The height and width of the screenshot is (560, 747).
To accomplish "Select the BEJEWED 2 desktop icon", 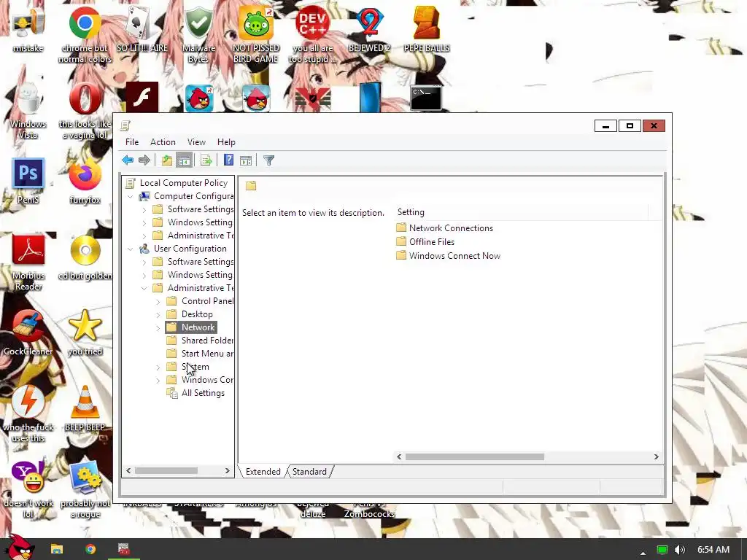I will [x=369, y=29].
